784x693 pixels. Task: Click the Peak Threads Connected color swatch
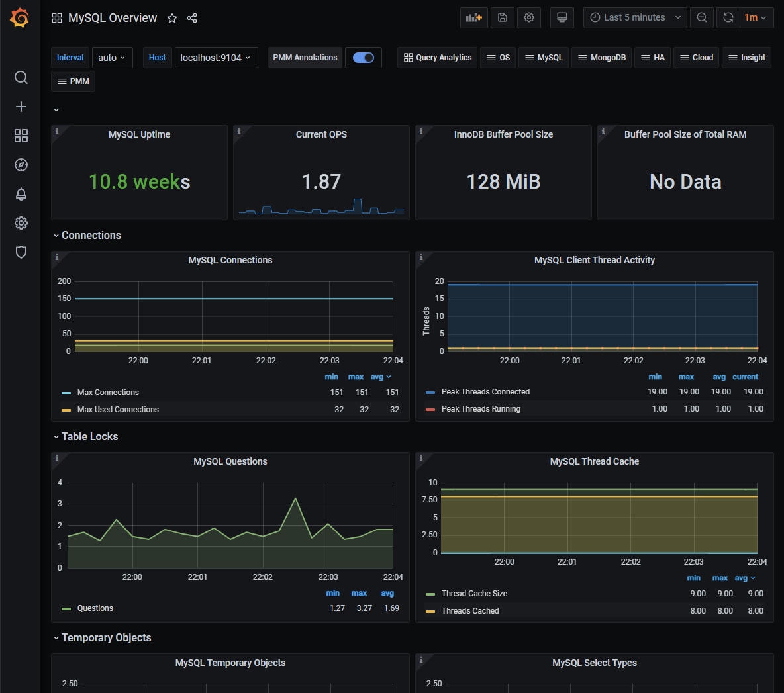point(430,393)
